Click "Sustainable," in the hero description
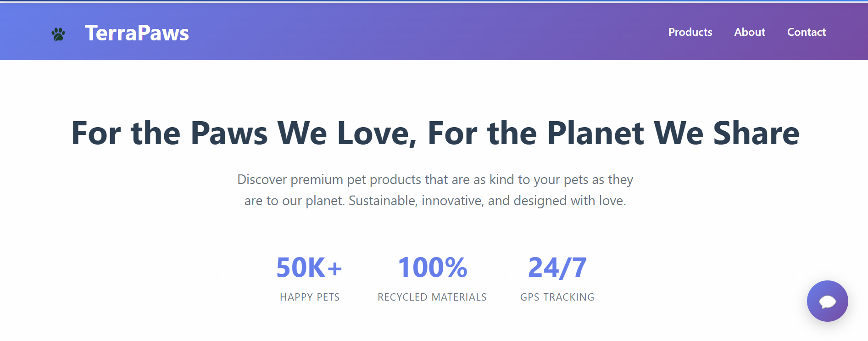 coord(383,201)
